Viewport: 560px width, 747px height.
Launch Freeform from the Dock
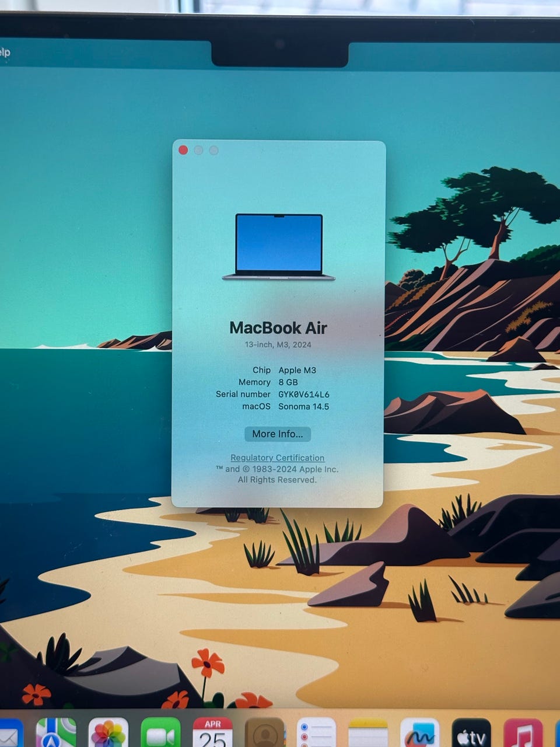[420, 733]
